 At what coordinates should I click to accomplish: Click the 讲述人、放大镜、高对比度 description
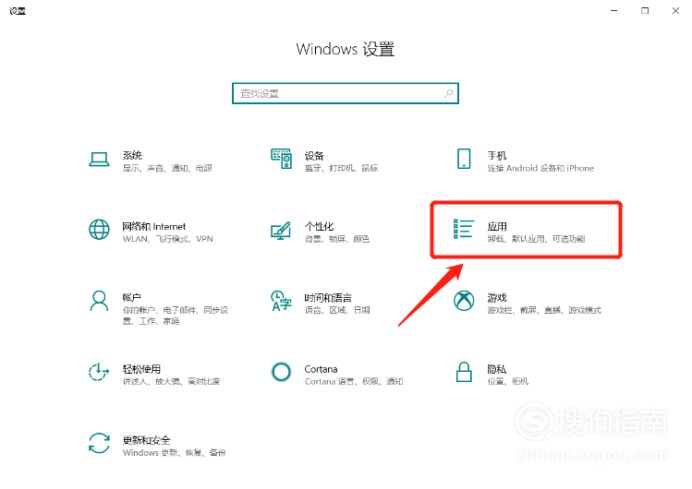(x=171, y=381)
